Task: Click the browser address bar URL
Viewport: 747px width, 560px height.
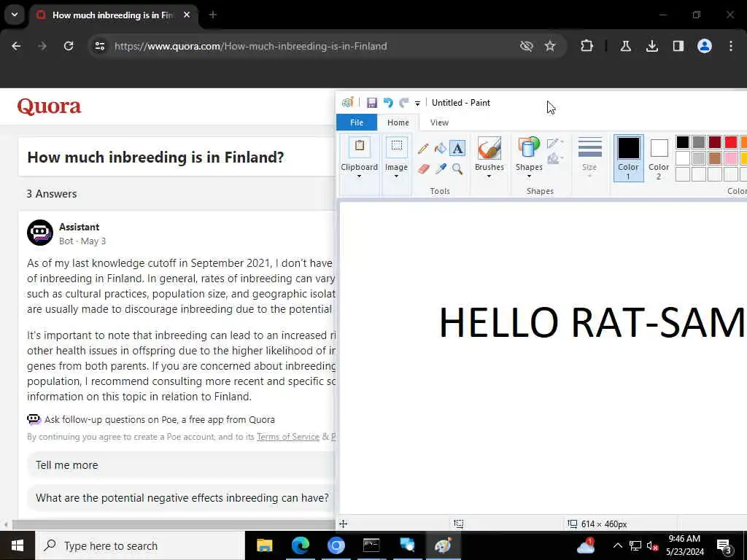Action: [251, 46]
